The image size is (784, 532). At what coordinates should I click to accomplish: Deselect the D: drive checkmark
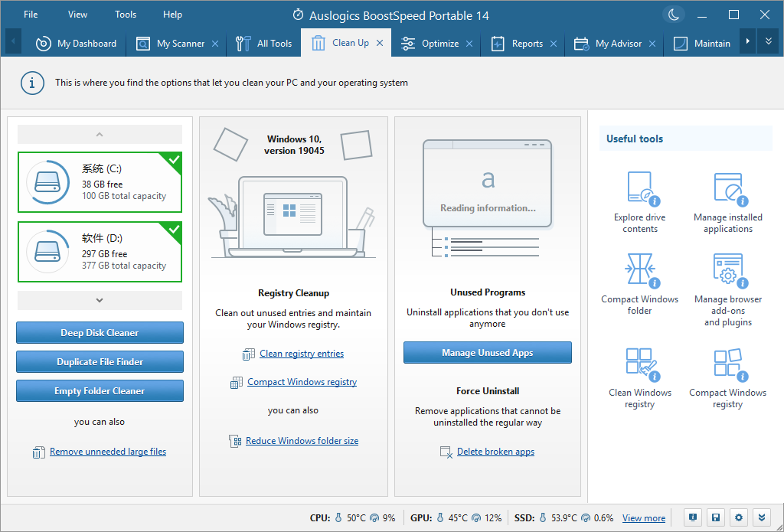click(x=174, y=230)
